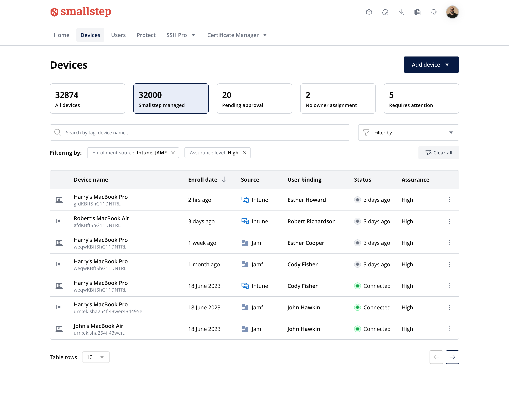
Task: Open the Table rows count dropdown
Action: 96,357
